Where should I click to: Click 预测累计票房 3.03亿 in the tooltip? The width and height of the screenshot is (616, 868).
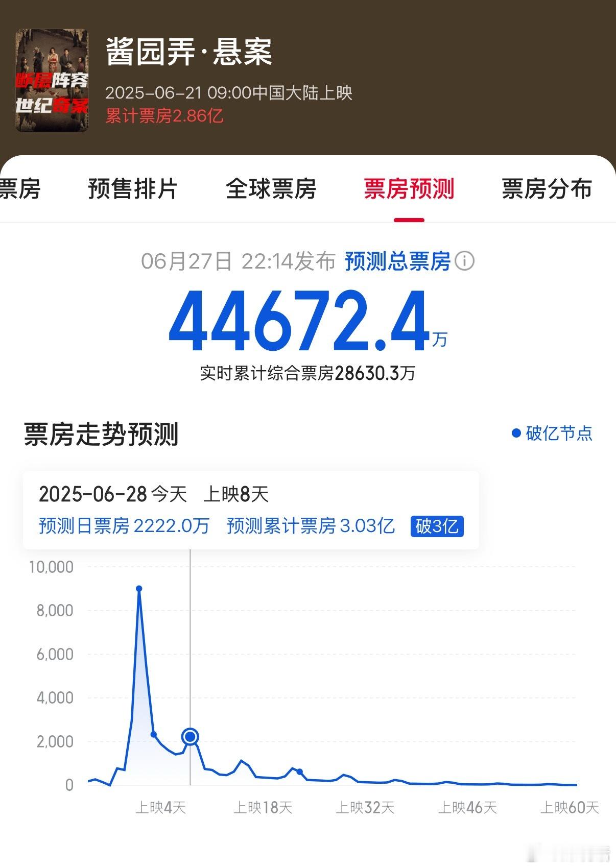[x=311, y=526]
